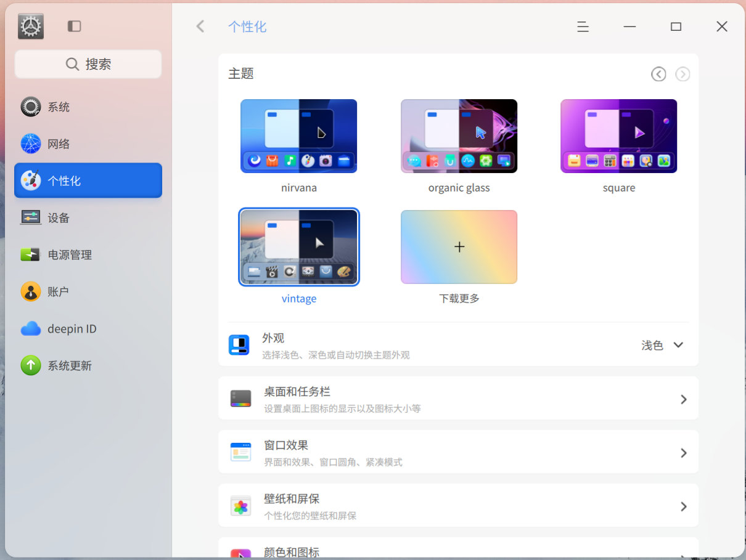Click the 窗口效果 window icon

coord(240,452)
